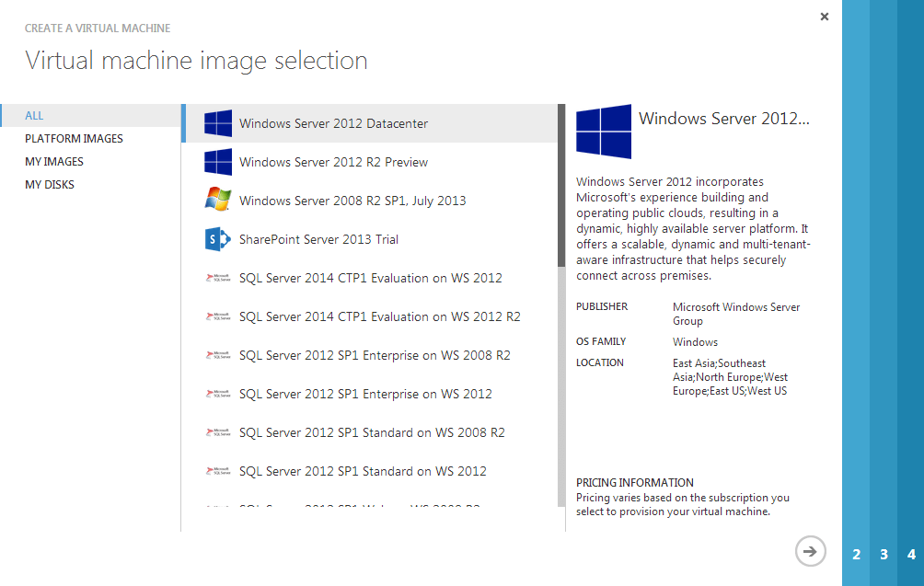
Task: Pick SQL Server 2012 SP1 Standard on WS 2008 R2
Action: click(x=369, y=432)
